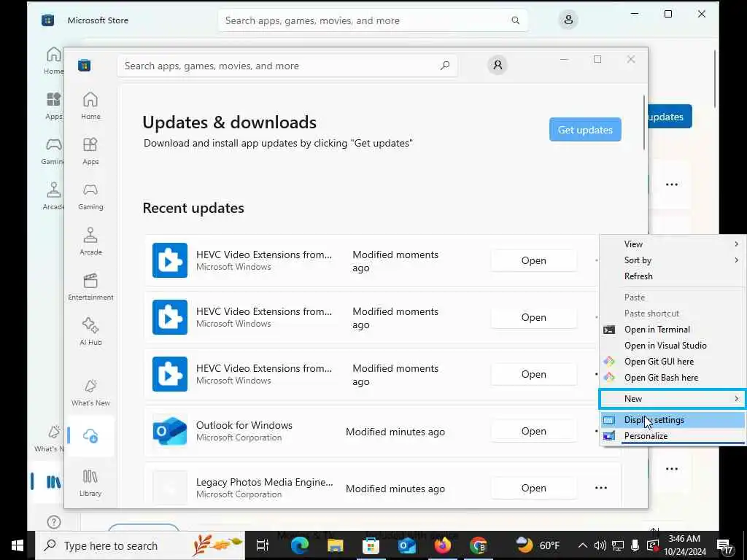Click the search magnifier in the back Store window
The height and width of the screenshot is (560, 747).
tap(516, 20)
